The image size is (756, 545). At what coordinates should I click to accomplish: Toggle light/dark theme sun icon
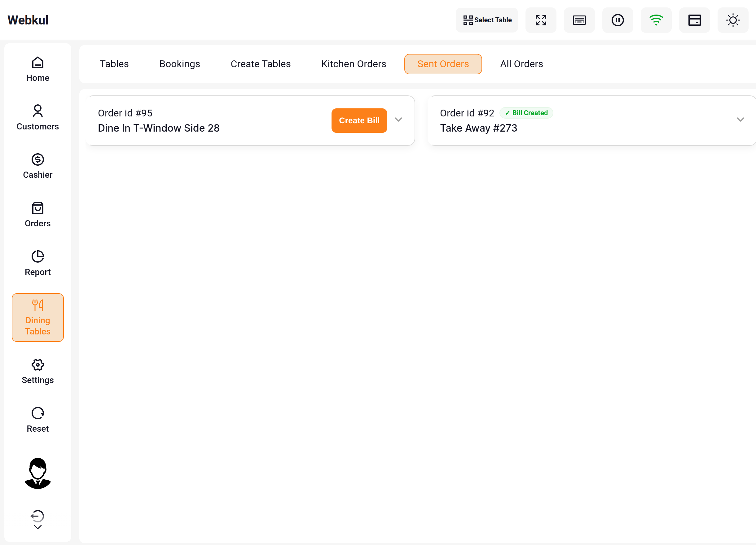pyautogui.click(x=733, y=20)
